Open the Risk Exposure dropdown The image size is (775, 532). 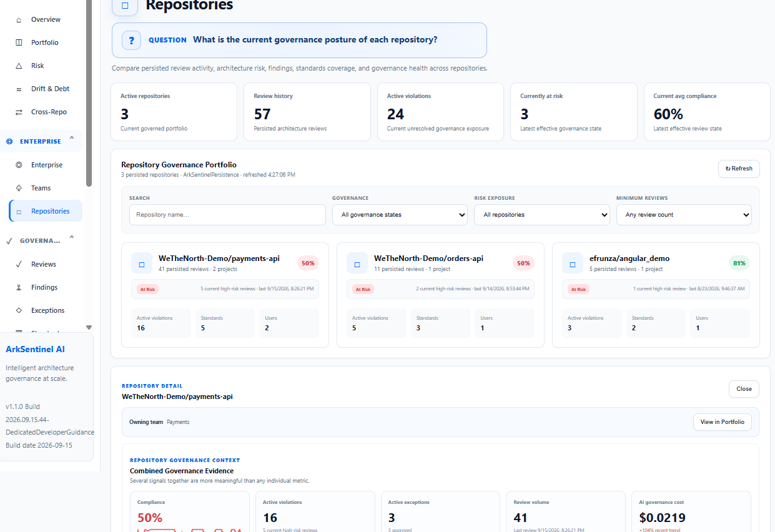point(542,215)
